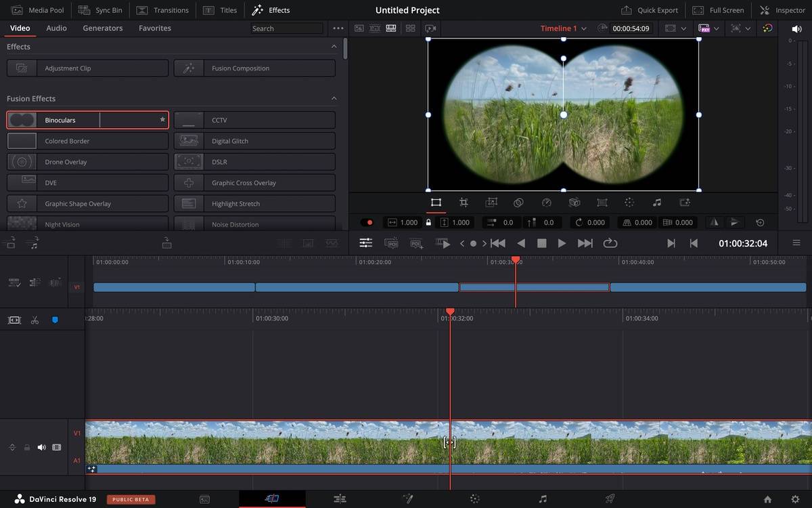Open the Speed tool gauge icon
812x508 pixels.
(547, 203)
